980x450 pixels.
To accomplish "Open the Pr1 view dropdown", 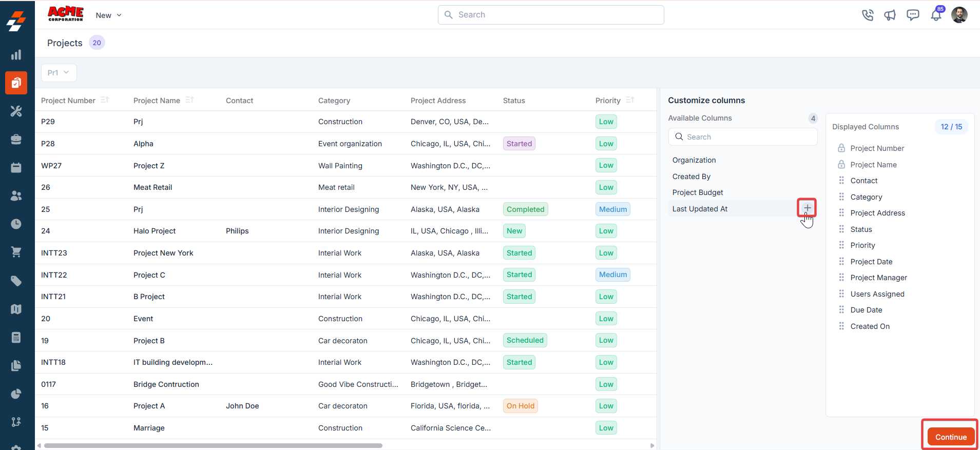I will click(59, 73).
